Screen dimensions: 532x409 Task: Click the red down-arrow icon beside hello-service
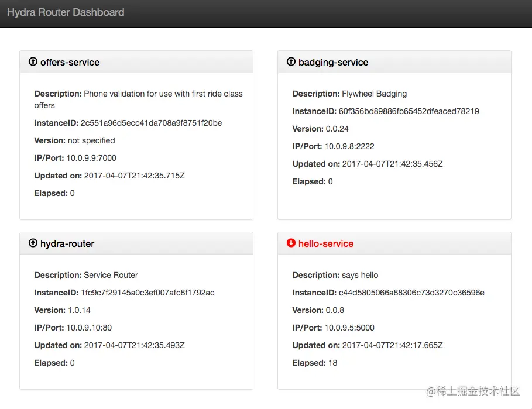(291, 243)
